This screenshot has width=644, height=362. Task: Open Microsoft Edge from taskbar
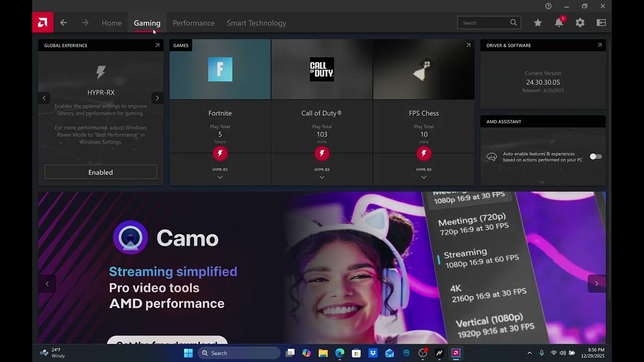(340, 353)
